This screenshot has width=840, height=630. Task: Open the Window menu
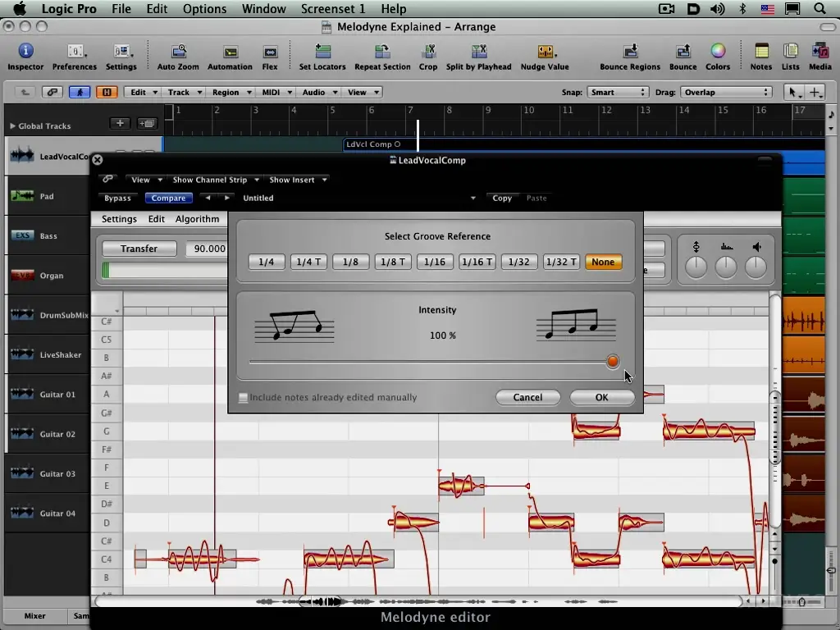click(x=263, y=8)
